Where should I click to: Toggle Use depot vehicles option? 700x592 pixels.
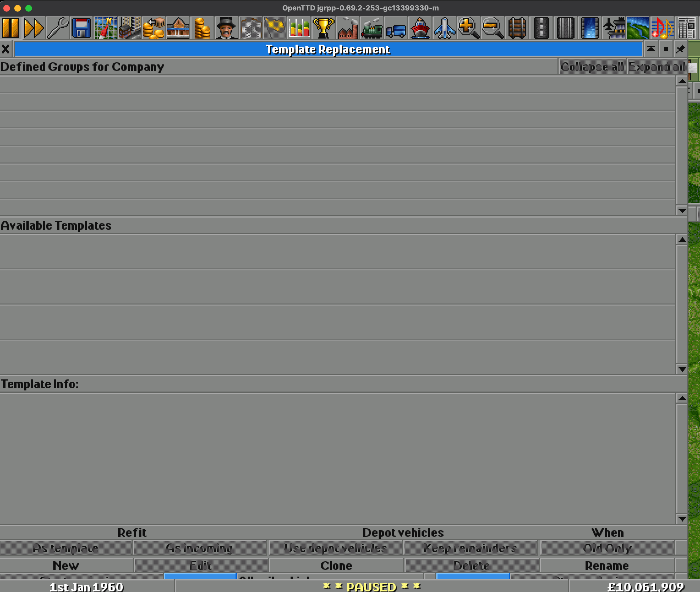click(x=335, y=548)
